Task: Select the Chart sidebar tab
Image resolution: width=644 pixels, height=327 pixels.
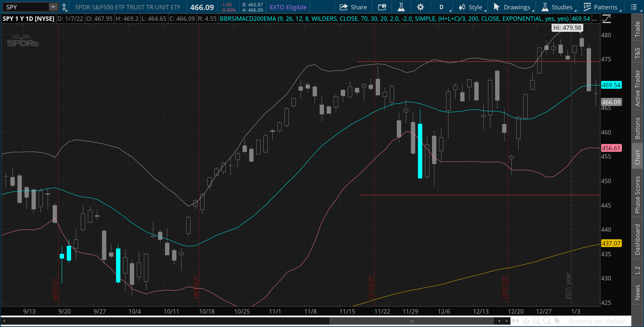Action: (x=638, y=157)
